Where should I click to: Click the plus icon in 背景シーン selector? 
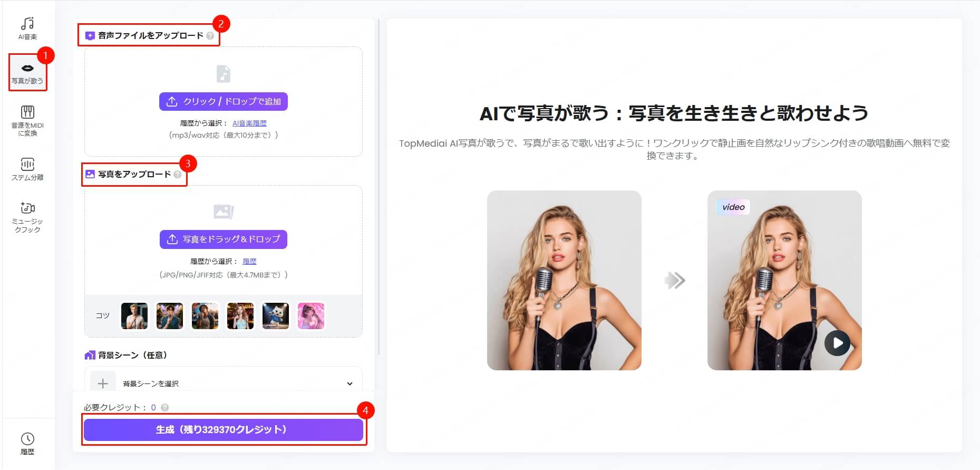(103, 383)
